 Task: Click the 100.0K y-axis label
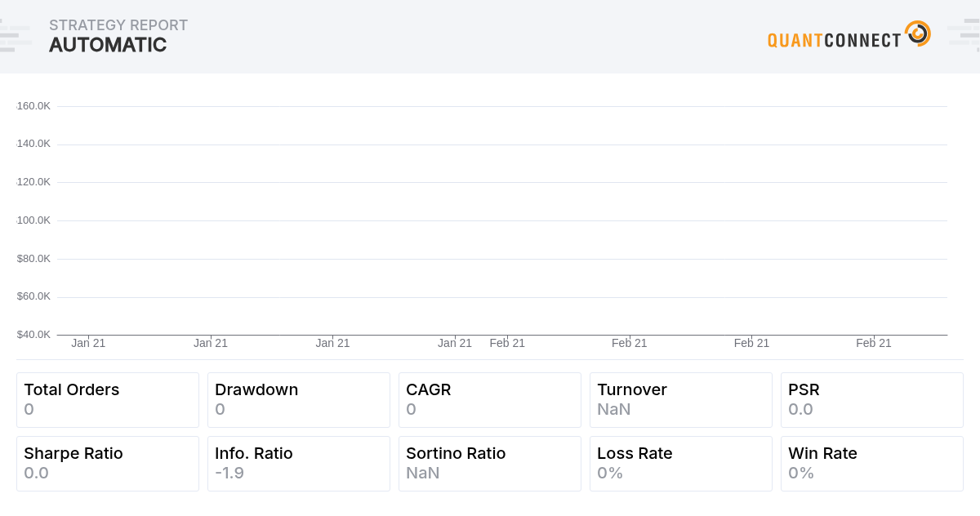33,220
